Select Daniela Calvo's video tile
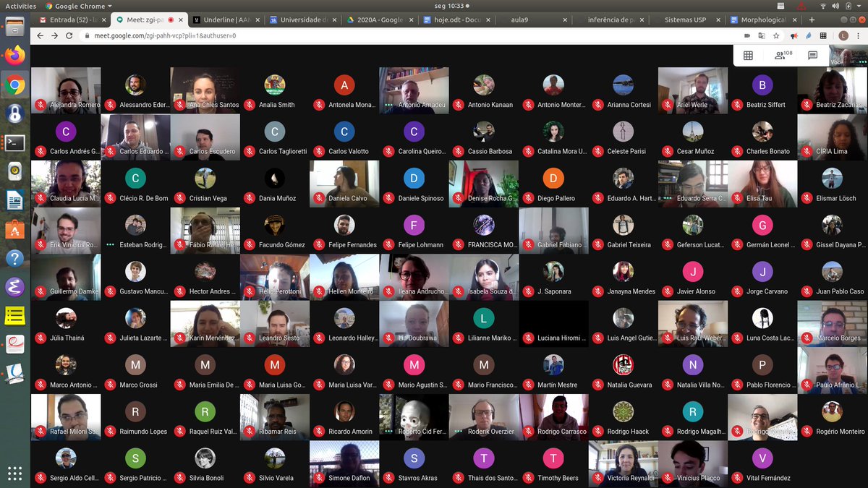Image resolution: width=868 pixels, height=488 pixels. 344,184
